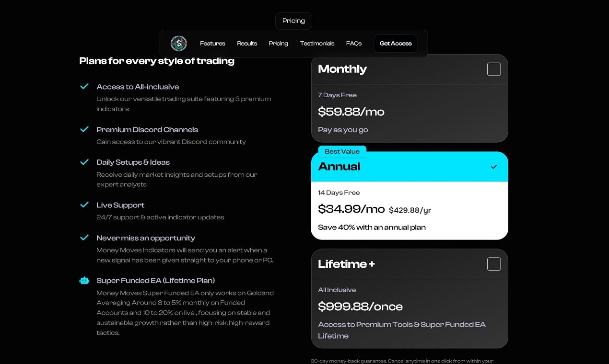
Task: Jump to the FAQs nav link
Action: point(354,44)
